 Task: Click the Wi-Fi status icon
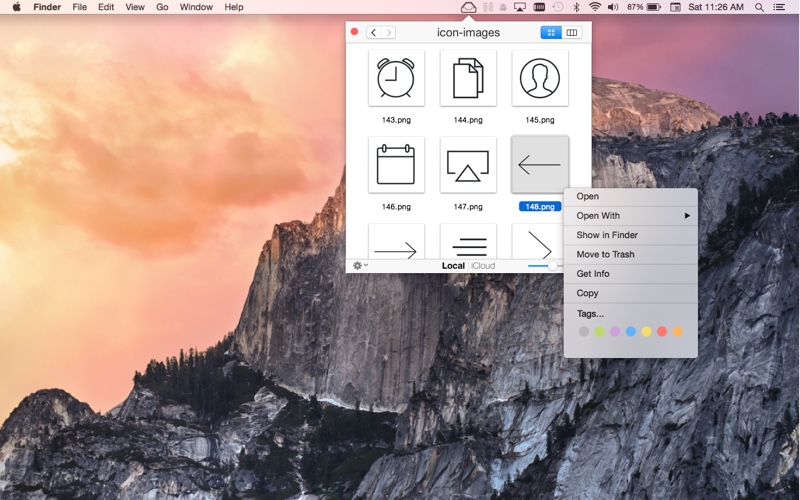tap(595, 7)
